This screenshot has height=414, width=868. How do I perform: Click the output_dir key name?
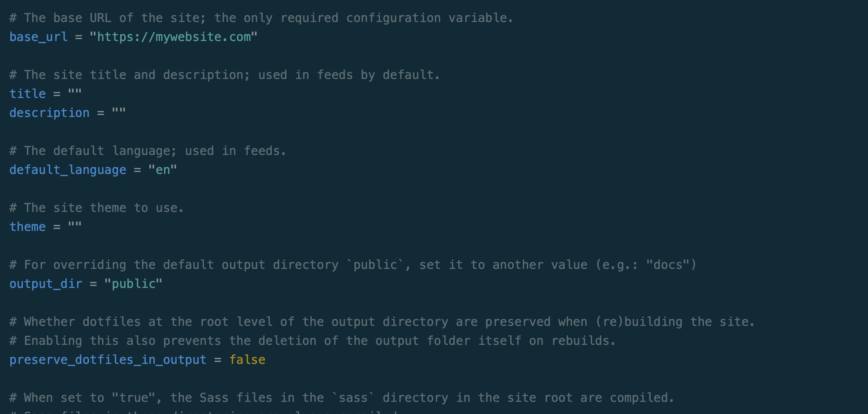(x=46, y=284)
